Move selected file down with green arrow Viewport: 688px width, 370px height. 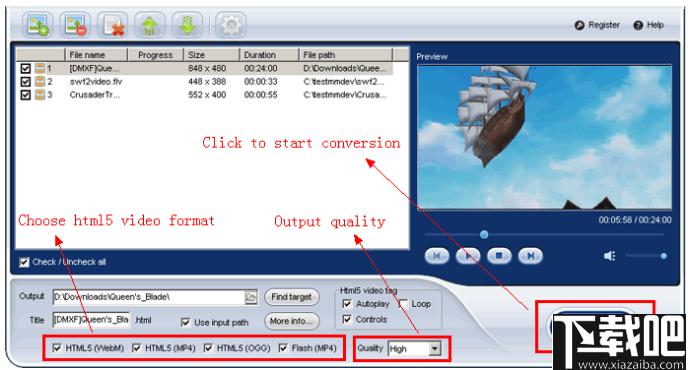click(187, 25)
